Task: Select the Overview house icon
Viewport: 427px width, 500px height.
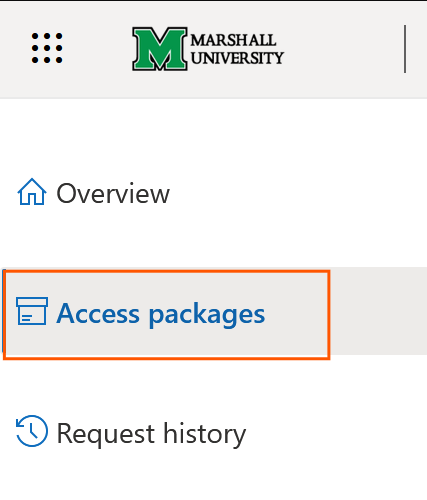Action: point(32,192)
